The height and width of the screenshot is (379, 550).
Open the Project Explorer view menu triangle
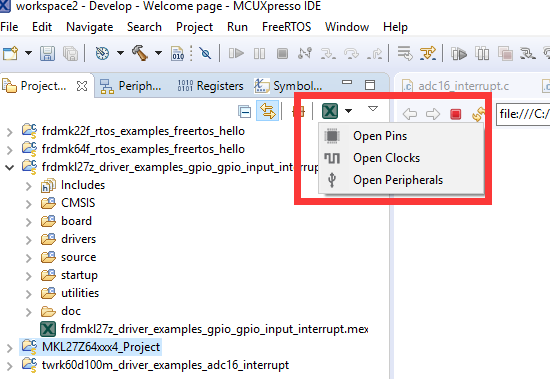click(373, 109)
